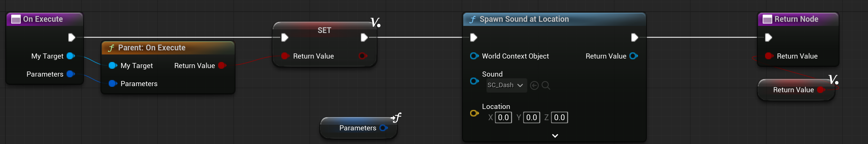Open the SC_Dash sound dropdown
Viewport: 868px width, 144px height.
[x=506, y=85]
